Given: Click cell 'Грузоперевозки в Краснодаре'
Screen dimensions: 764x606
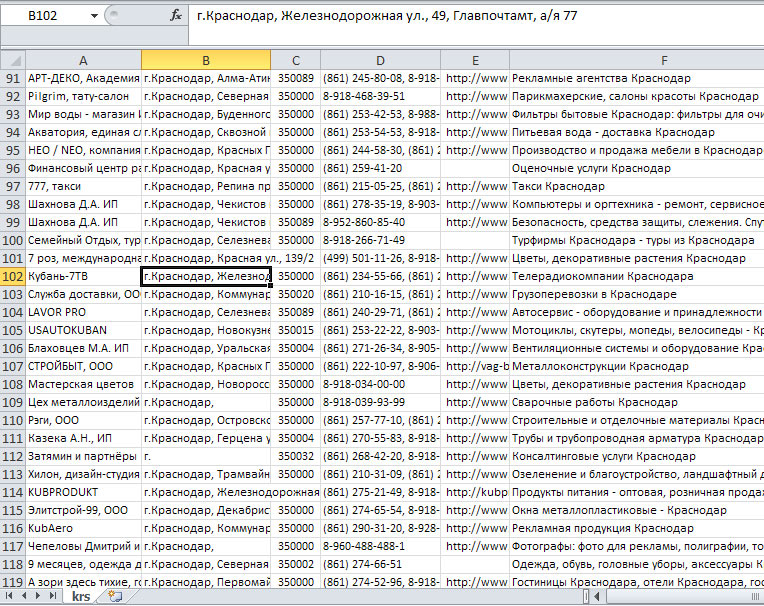Looking at the screenshot, I should pyautogui.click(x=637, y=295).
